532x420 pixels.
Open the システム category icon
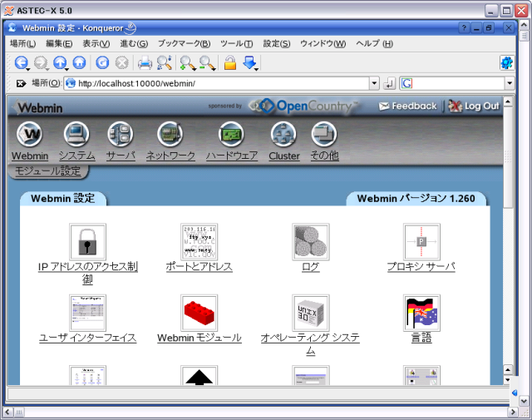pyautogui.click(x=76, y=134)
